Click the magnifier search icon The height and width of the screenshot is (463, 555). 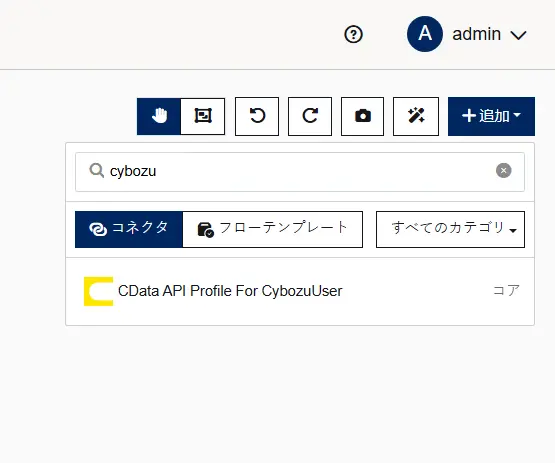coord(96,171)
